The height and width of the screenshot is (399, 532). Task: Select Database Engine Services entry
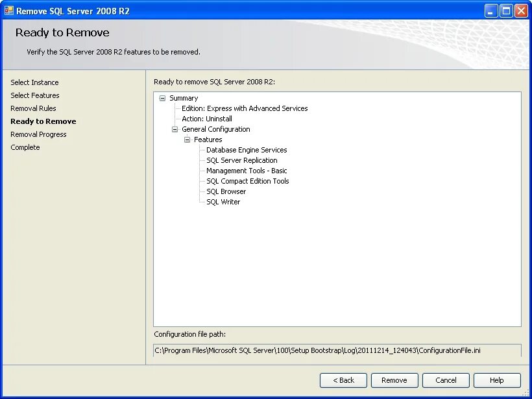(247, 150)
